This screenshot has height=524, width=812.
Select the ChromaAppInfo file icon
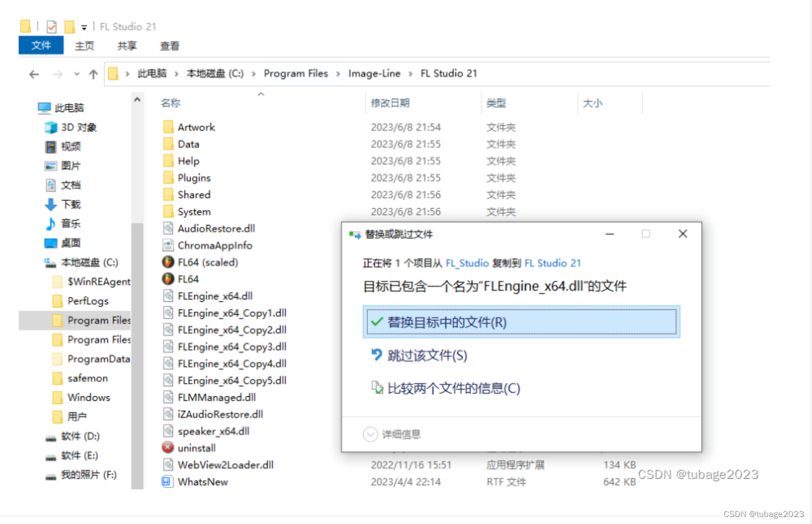point(168,246)
